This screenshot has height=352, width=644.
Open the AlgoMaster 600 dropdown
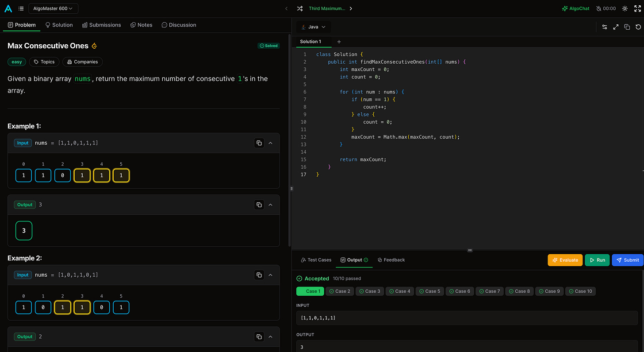(x=53, y=8)
